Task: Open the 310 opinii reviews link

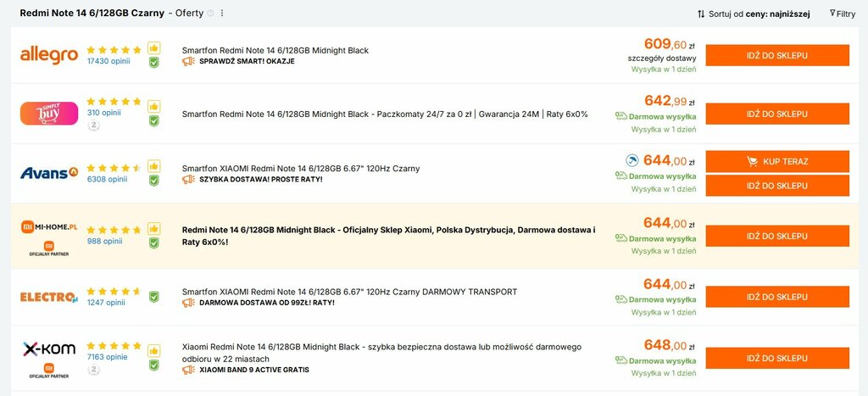Action: click(103, 113)
